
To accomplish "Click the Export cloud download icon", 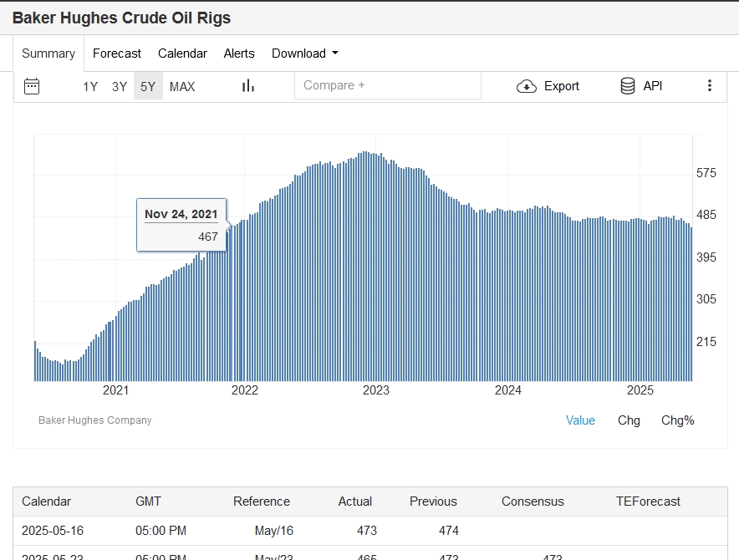I will click(527, 86).
